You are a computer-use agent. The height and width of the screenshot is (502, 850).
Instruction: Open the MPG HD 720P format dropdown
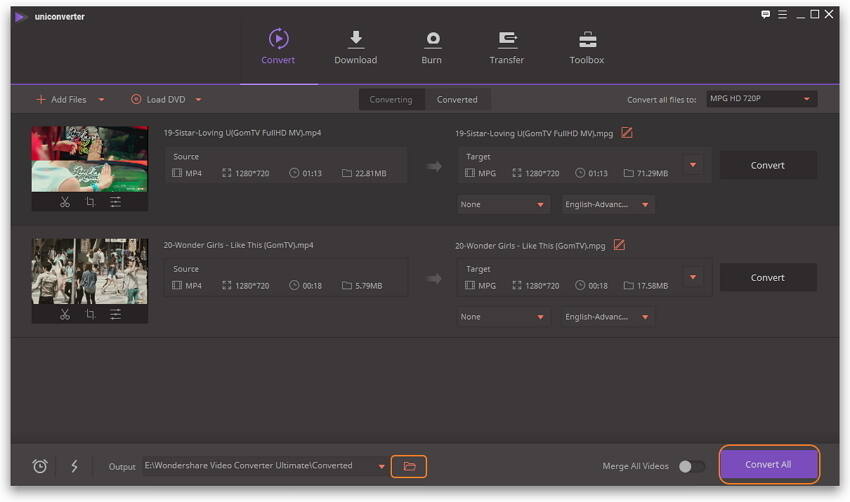tap(761, 99)
